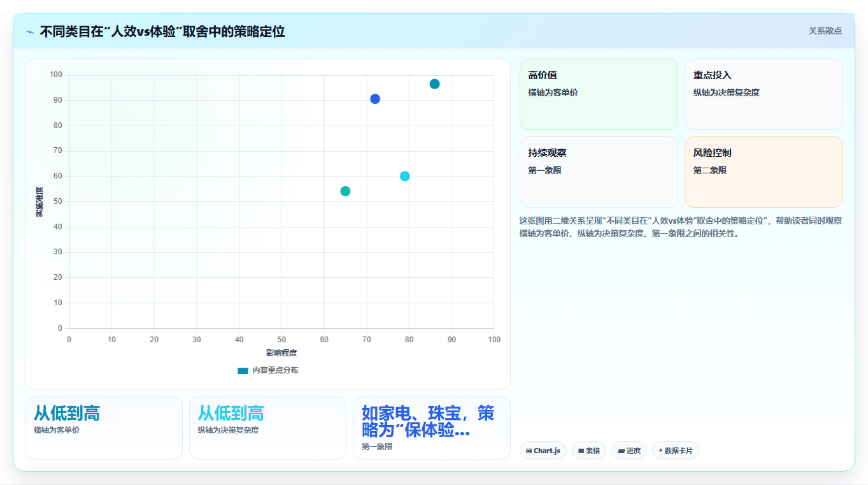
Task: Select the 从低到高 横轴为客单价 card
Action: point(104,428)
